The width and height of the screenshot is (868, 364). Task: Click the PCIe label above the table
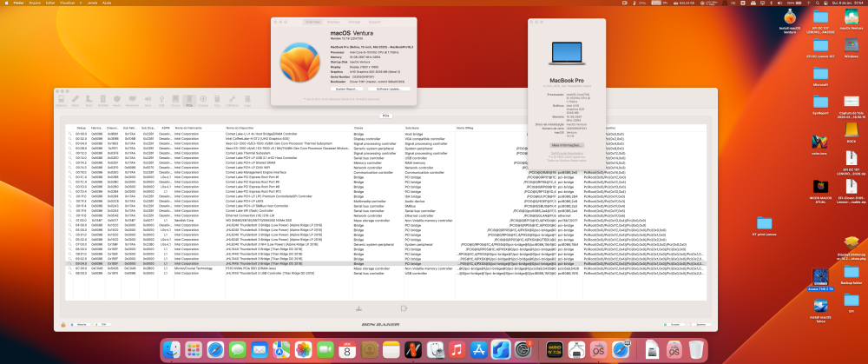[x=386, y=116]
